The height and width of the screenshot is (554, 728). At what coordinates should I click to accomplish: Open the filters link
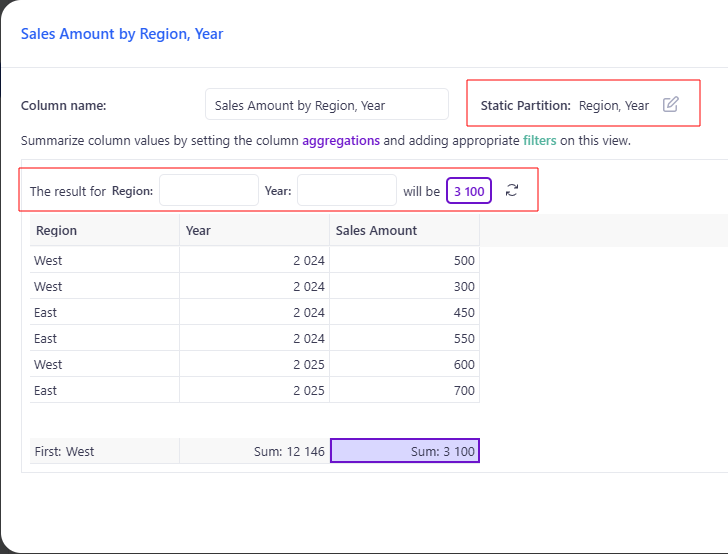[539, 141]
